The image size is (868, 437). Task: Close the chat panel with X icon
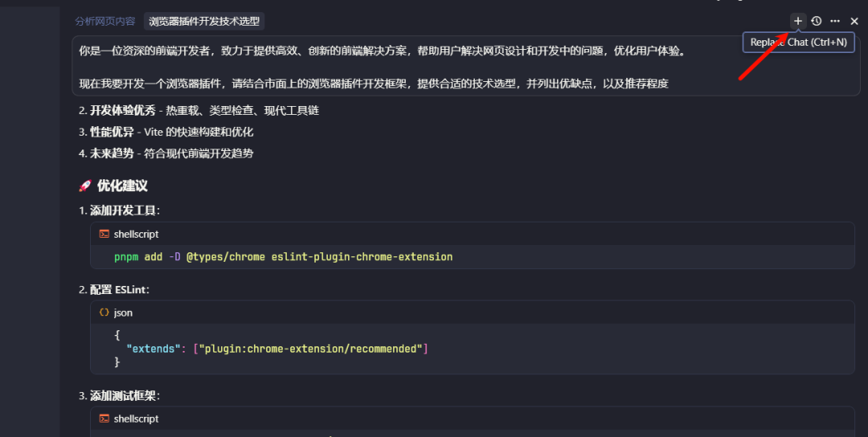[854, 21]
